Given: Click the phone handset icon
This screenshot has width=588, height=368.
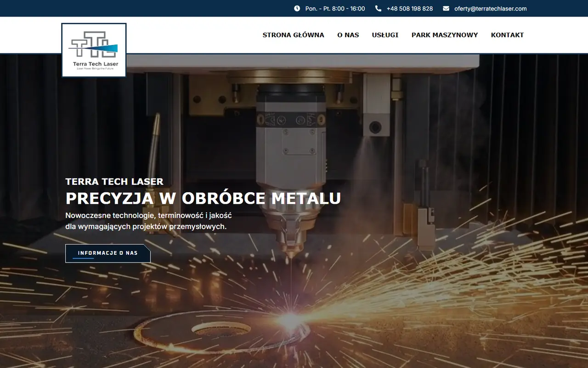Looking at the screenshot, I should (378, 8).
